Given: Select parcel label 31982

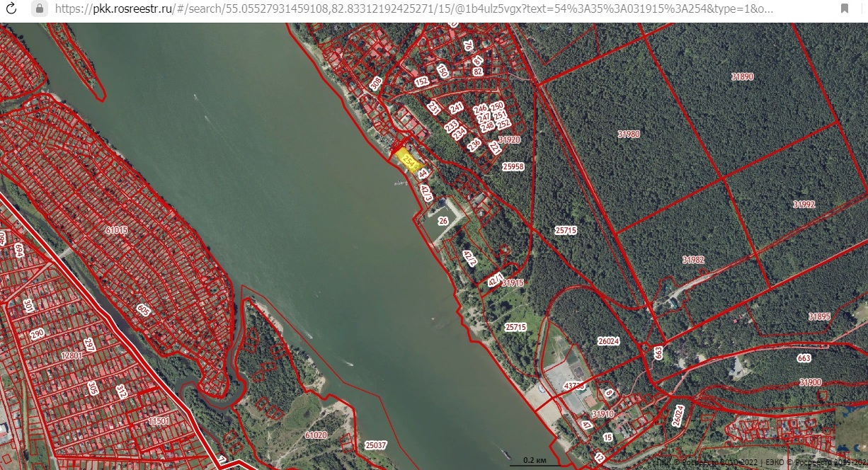Looking at the screenshot, I should pyautogui.click(x=693, y=260).
